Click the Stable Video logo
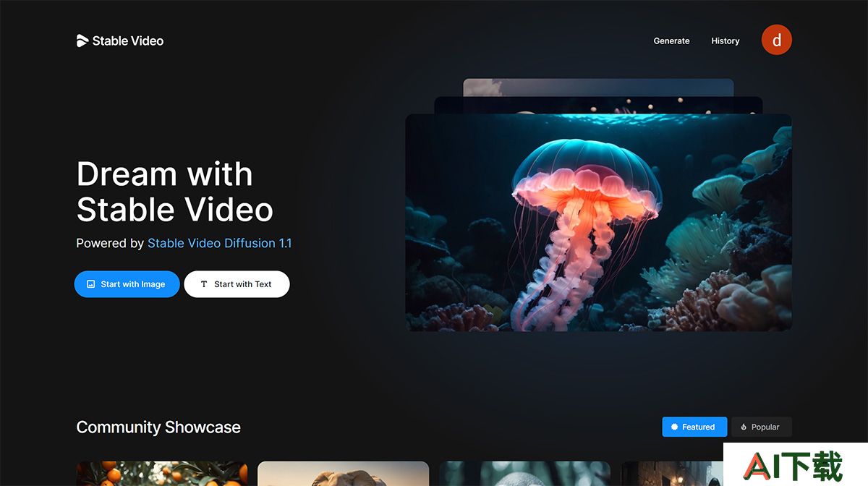868x486 pixels. (120, 41)
